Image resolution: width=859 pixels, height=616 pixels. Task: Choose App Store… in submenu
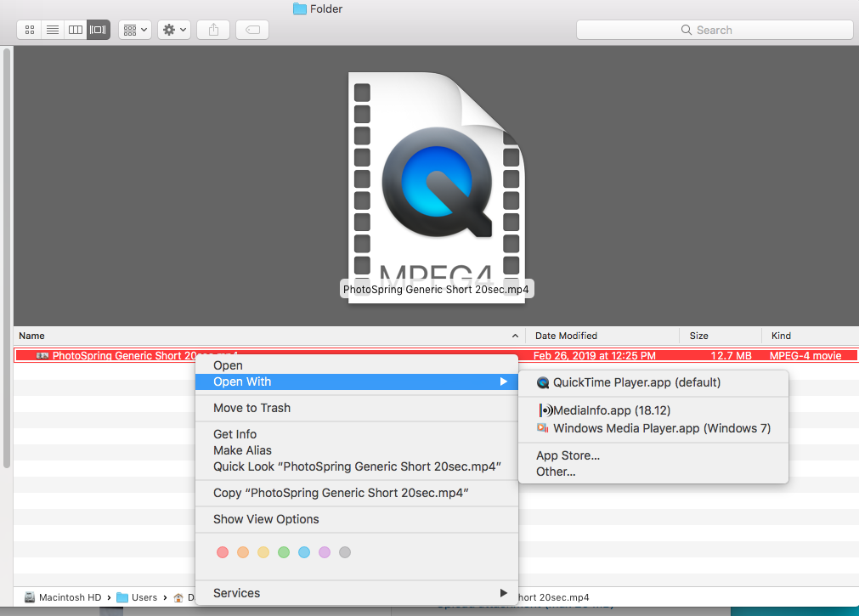(653, 456)
